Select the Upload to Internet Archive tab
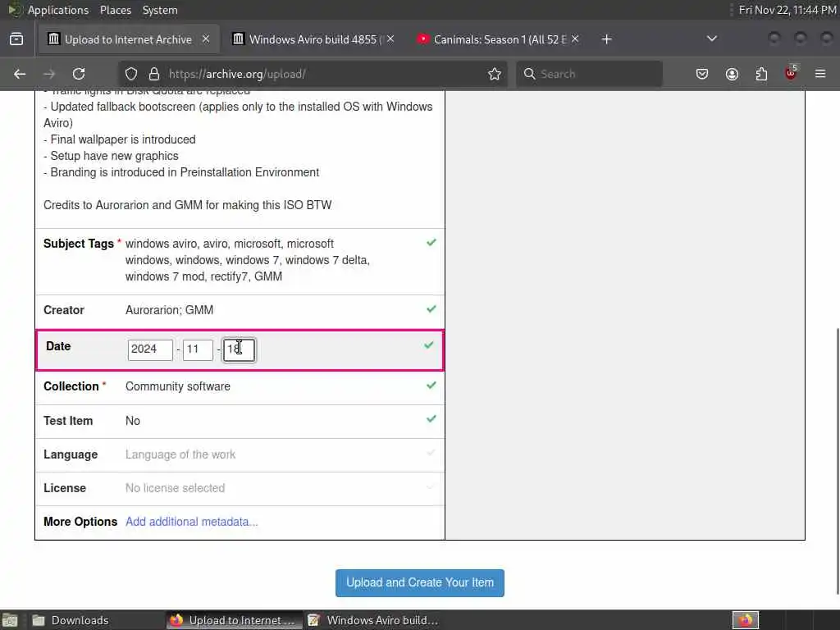Viewport: 840px width, 630px height. (x=129, y=39)
